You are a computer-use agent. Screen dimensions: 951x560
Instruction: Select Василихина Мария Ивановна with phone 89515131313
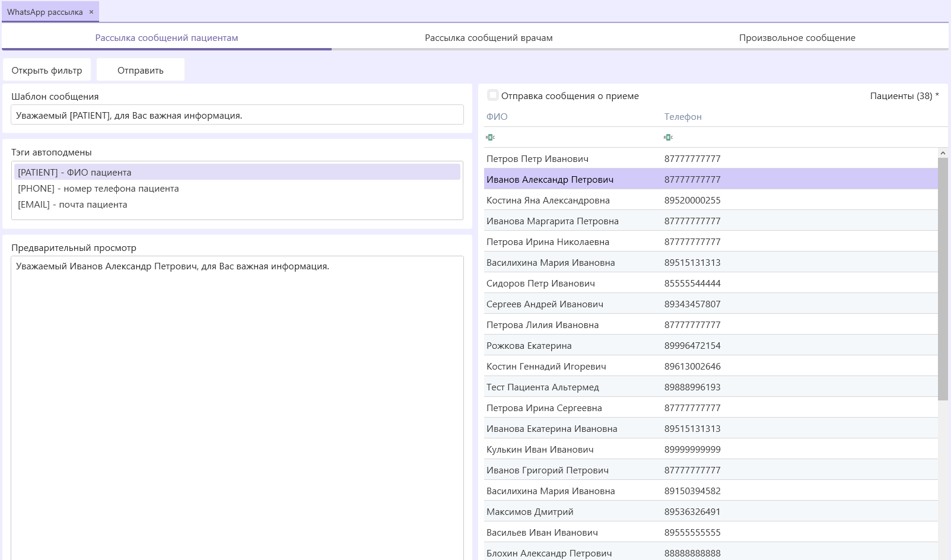click(x=711, y=262)
